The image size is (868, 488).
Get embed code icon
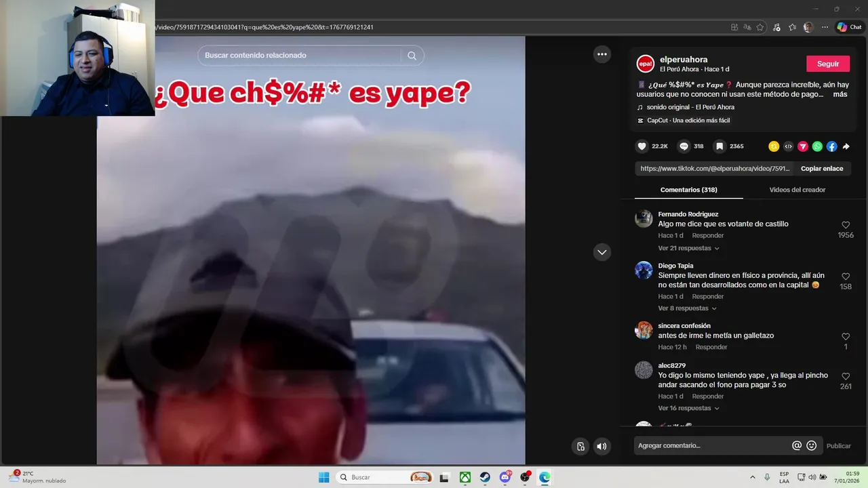(x=788, y=146)
